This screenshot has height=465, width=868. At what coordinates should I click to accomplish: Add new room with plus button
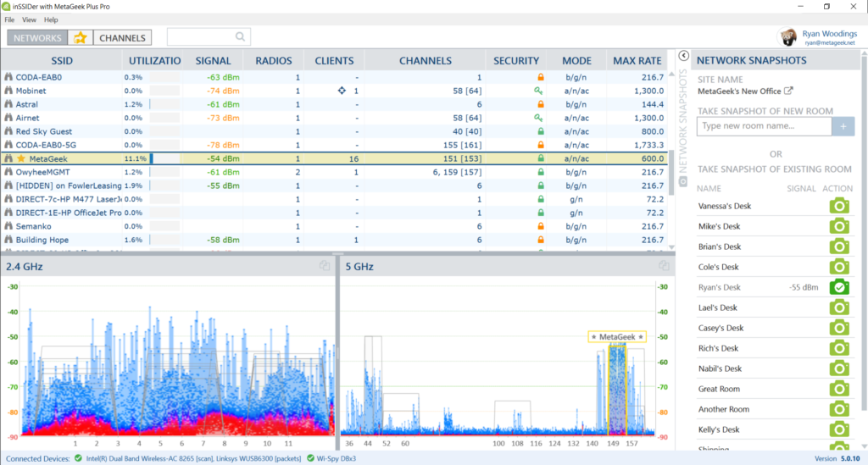click(843, 126)
